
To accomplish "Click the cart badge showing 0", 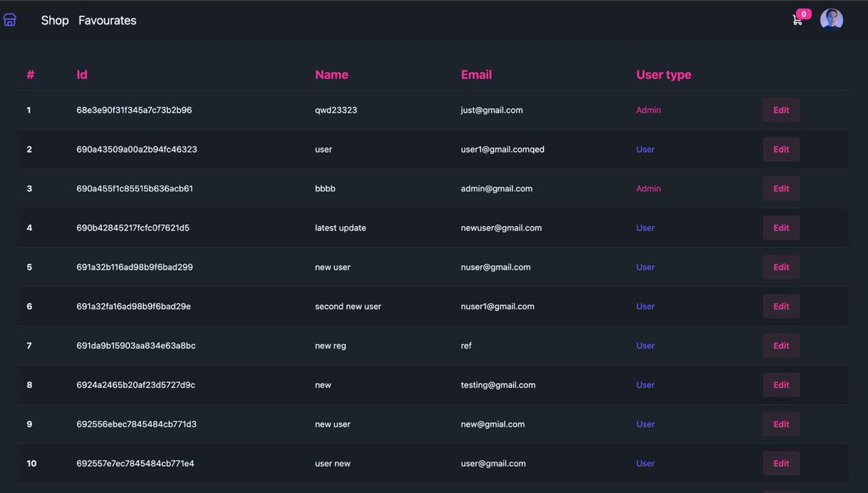I will tap(803, 13).
